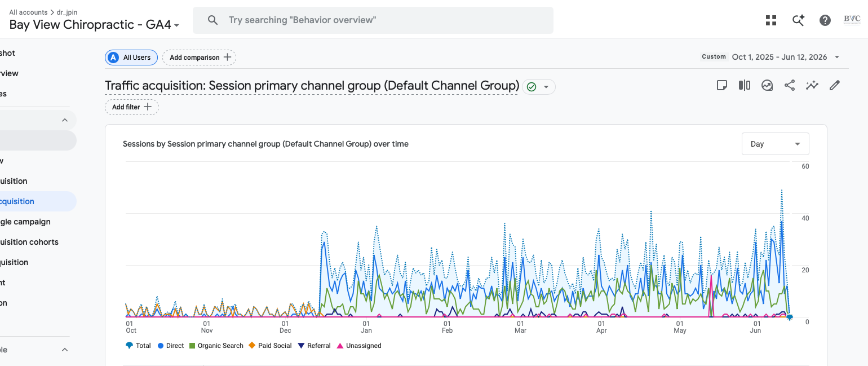Open the BVC account avatar

(x=852, y=19)
